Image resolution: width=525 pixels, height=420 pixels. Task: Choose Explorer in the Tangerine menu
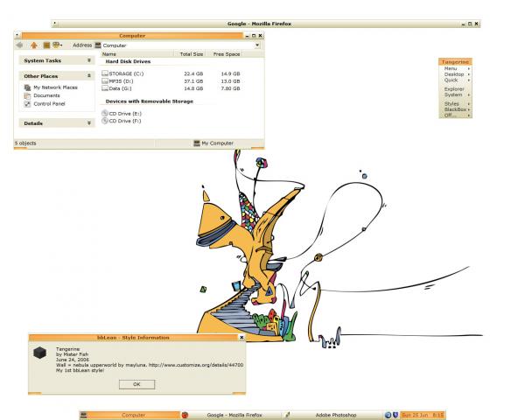click(455, 89)
